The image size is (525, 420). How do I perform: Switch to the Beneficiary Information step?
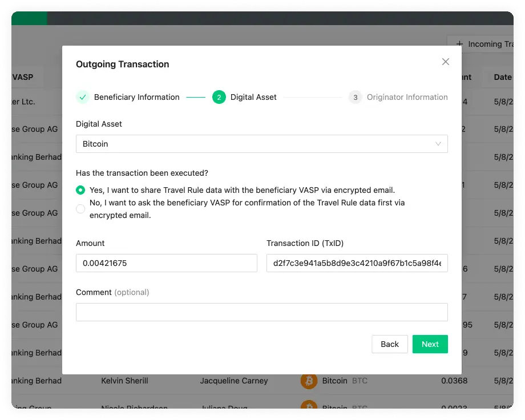coord(136,97)
